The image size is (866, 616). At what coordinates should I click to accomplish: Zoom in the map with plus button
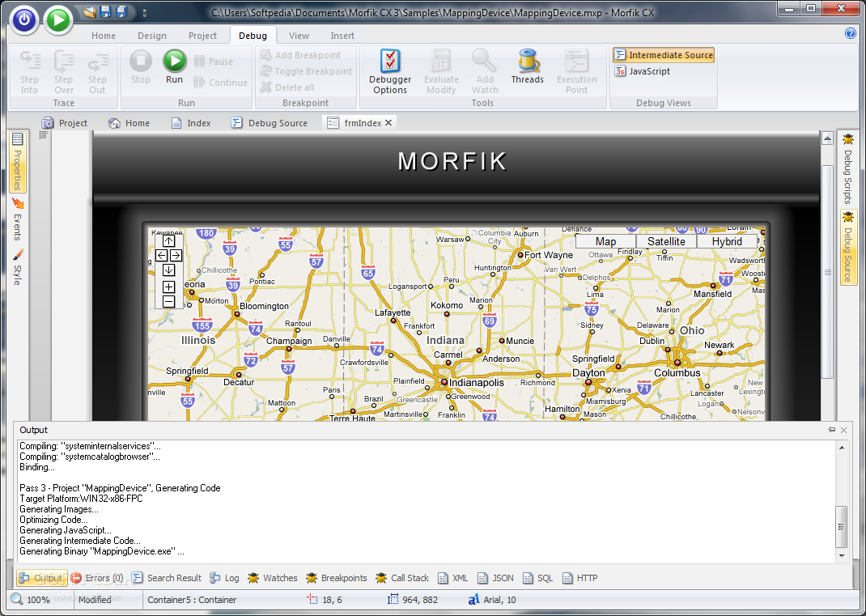[169, 287]
